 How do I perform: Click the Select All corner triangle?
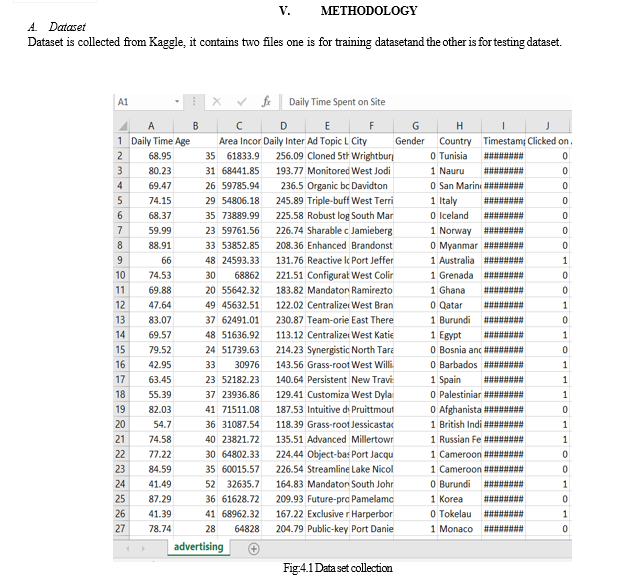point(121,126)
